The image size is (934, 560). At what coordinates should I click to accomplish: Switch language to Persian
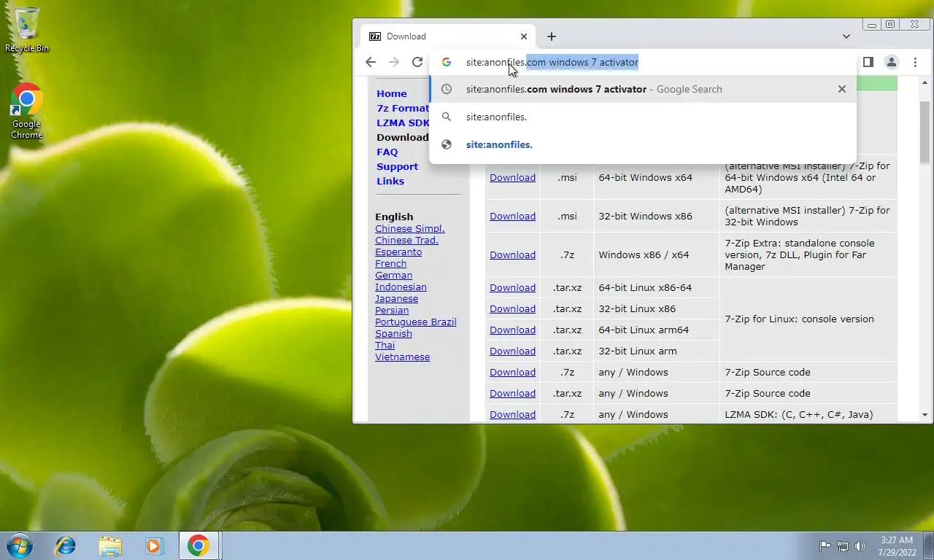[392, 310]
